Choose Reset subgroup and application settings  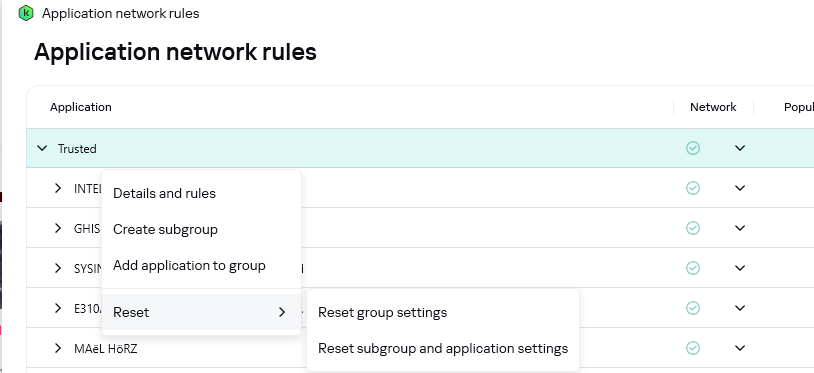point(443,349)
